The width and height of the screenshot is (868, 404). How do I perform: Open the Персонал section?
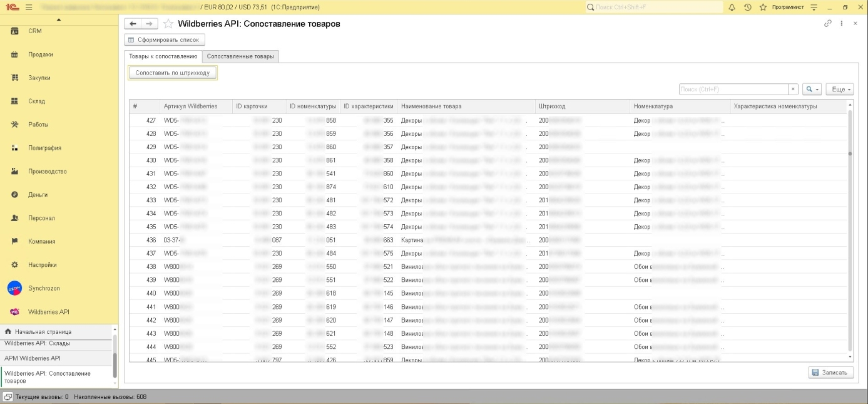(x=42, y=218)
